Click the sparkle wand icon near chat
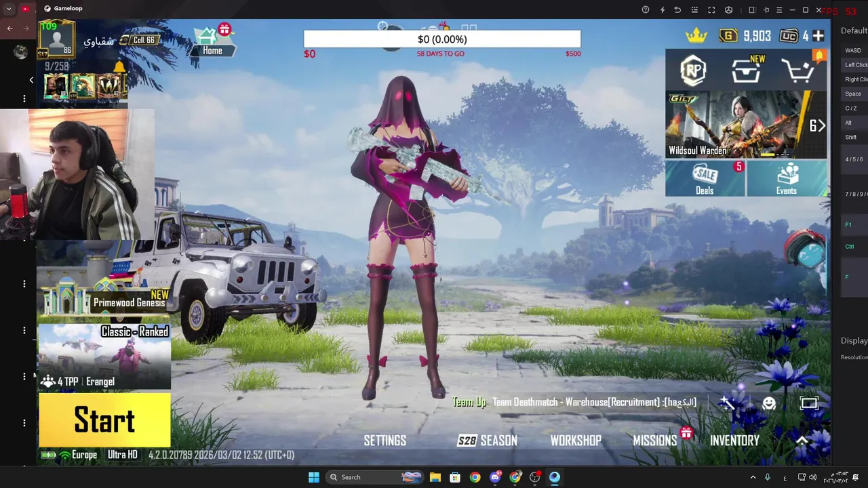Viewport: 868px width, 488px height. (x=728, y=403)
